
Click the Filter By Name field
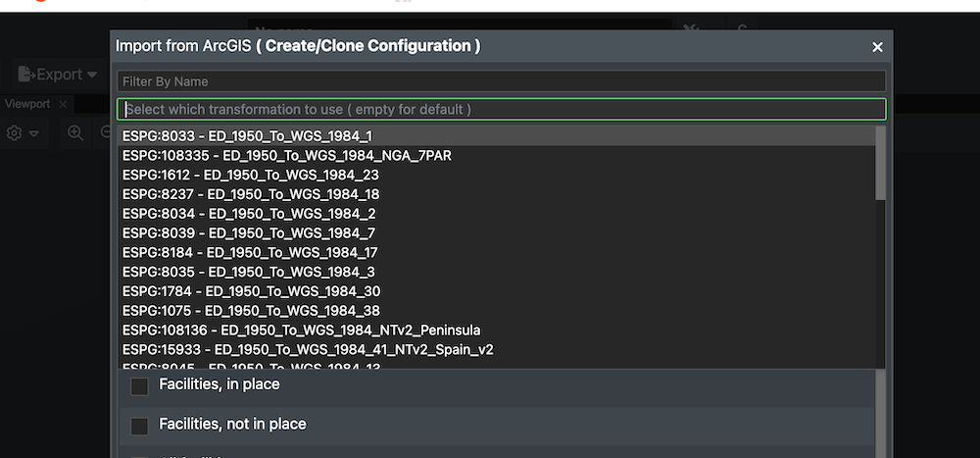click(x=501, y=81)
